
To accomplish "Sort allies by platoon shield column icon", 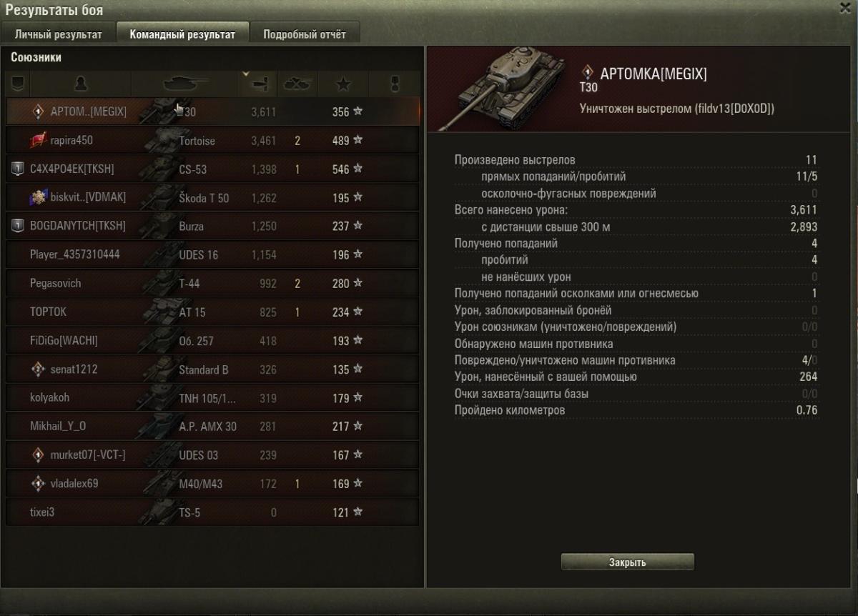I will click(x=17, y=84).
